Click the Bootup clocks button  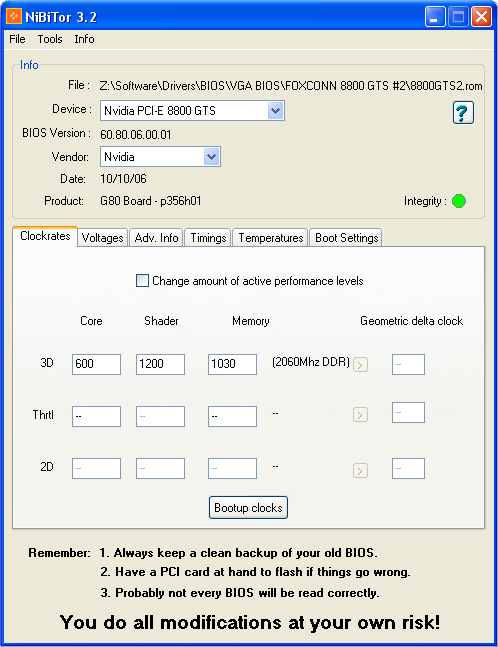[248, 508]
